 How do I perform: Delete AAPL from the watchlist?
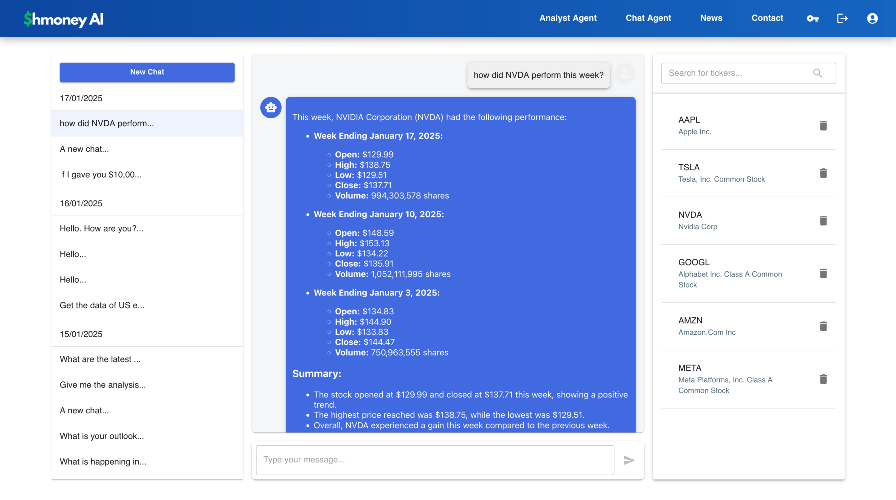pyautogui.click(x=823, y=126)
